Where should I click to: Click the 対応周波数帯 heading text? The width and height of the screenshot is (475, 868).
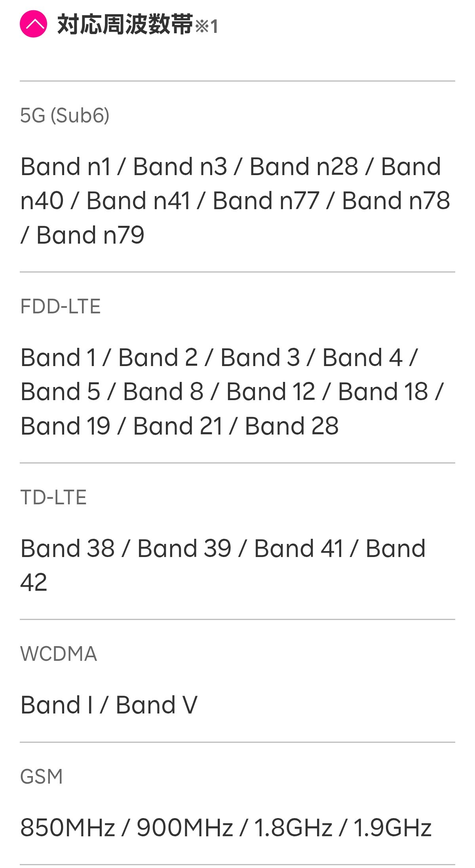(x=125, y=25)
